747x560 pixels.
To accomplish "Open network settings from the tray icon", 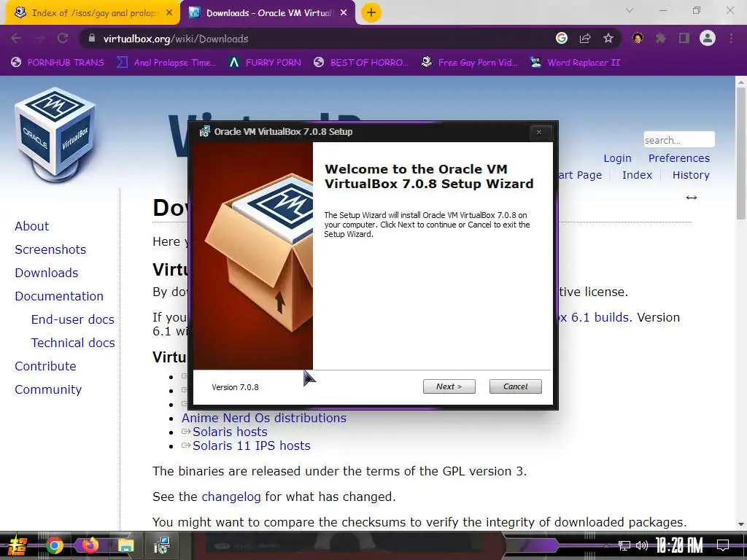I will click(x=624, y=545).
